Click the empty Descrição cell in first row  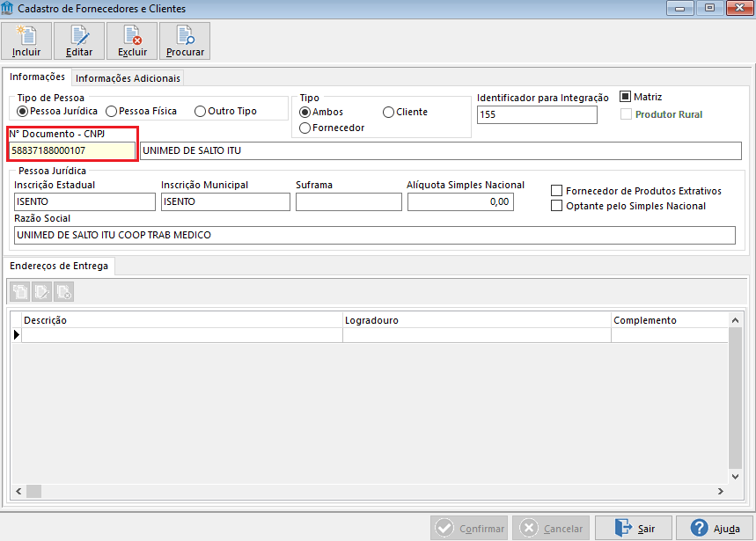182,335
